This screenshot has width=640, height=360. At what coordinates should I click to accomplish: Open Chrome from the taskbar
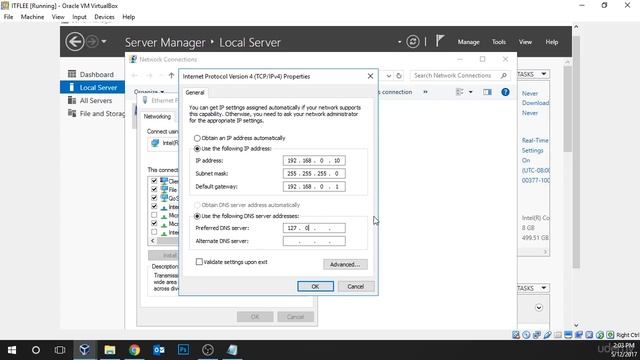pos(134,350)
